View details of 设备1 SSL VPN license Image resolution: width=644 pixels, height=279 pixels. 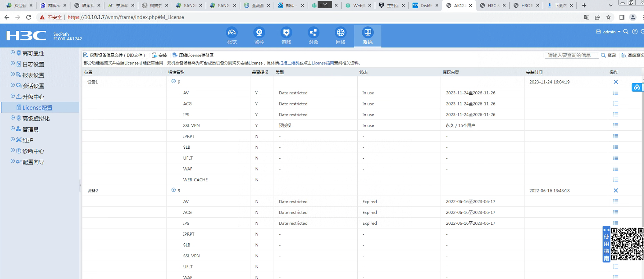[616, 125]
